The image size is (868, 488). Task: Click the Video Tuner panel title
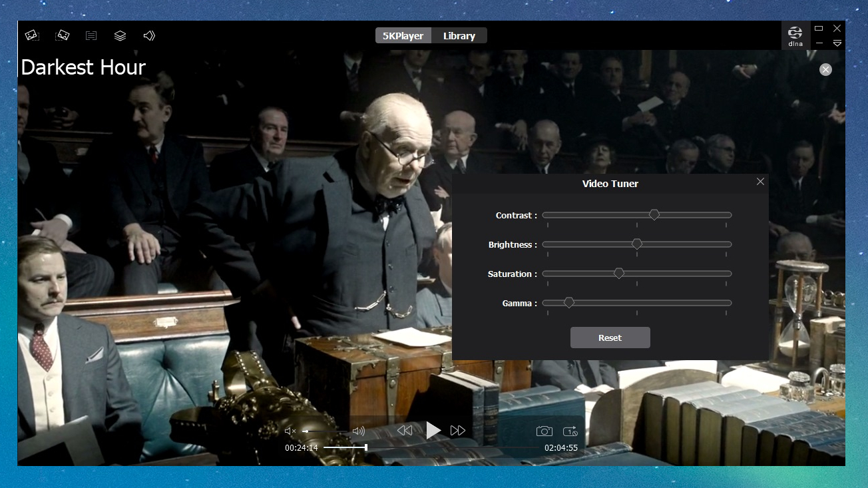pos(610,184)
